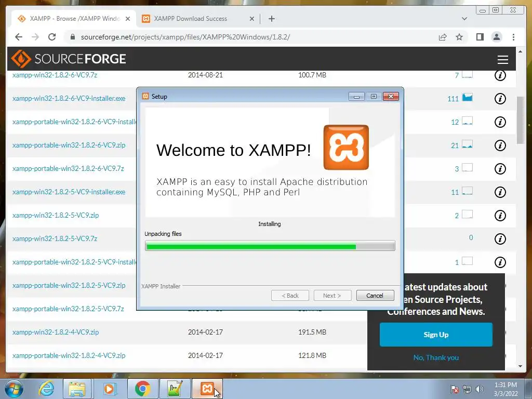Open xampp-portable-win32-1.8.2-5-VC9.7z link
The width and height of the screenshot is (532, 399).
[68, 309]
